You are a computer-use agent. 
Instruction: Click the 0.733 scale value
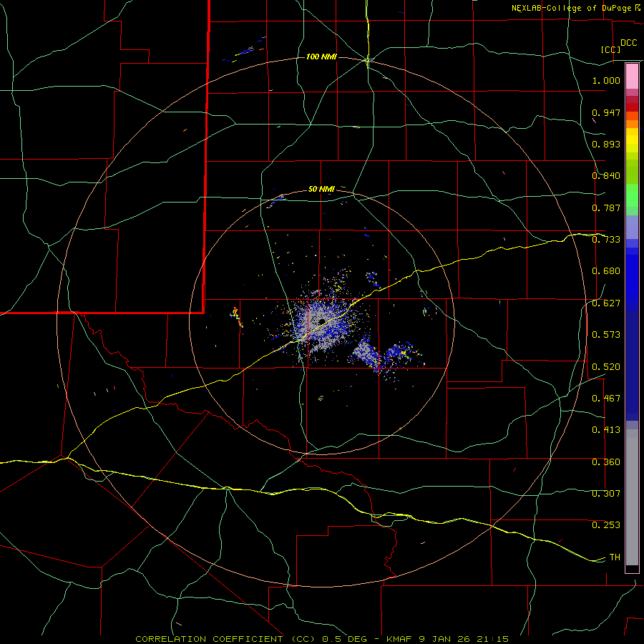[x=606, y=240]
